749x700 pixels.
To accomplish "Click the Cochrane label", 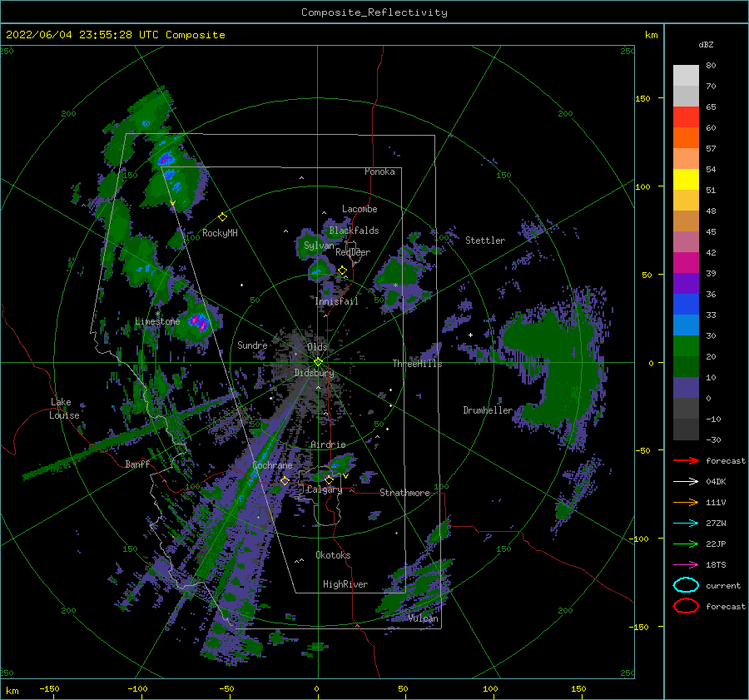I will click(x=272, y=465).
